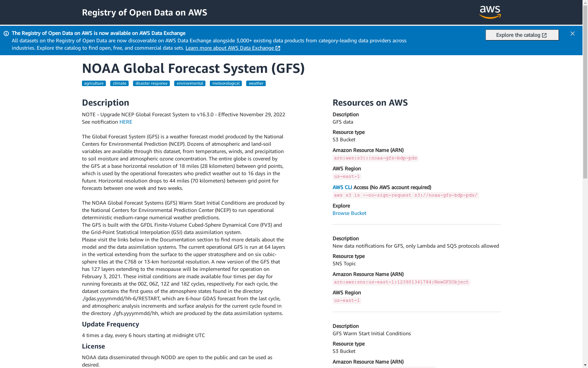
Task: Click the NewGFSObject SNS topic ARN
Action: tap(401, 282)
